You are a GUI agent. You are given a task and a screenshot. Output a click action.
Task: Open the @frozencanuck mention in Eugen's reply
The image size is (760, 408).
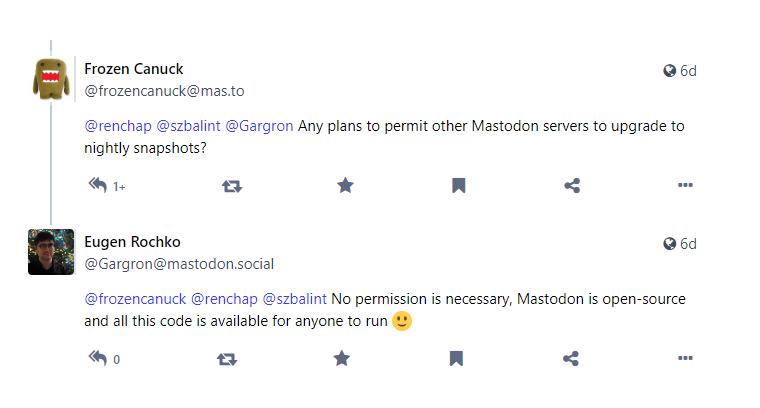click(135, 299)
